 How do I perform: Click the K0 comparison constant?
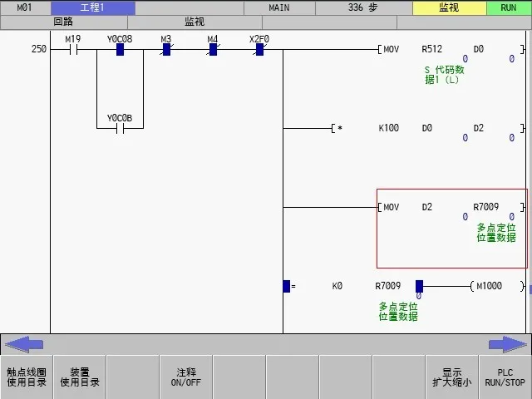point(337,286)
